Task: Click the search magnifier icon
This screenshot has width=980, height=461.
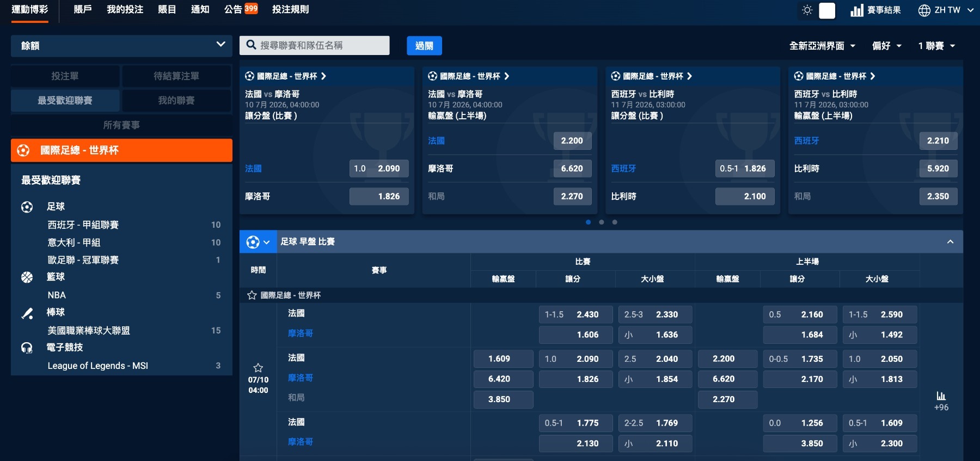Action: point(251,45)
